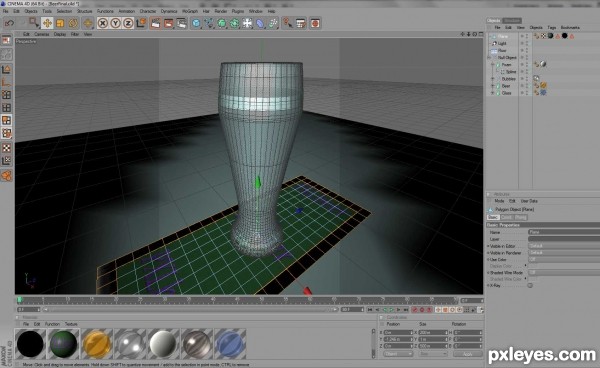This screenshot has width=600, height=368.
Task: Toggle the Y axis lock
Action: tap(115, 23)
